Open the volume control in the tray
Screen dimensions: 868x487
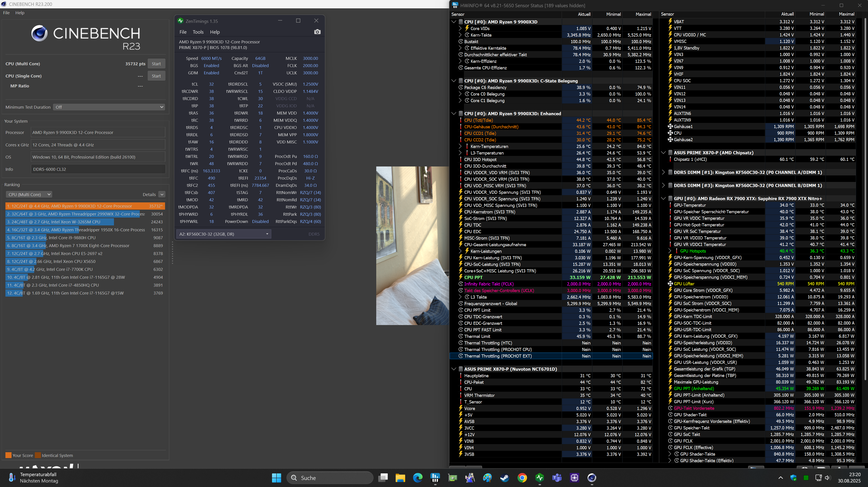click(x=828, y=478)
